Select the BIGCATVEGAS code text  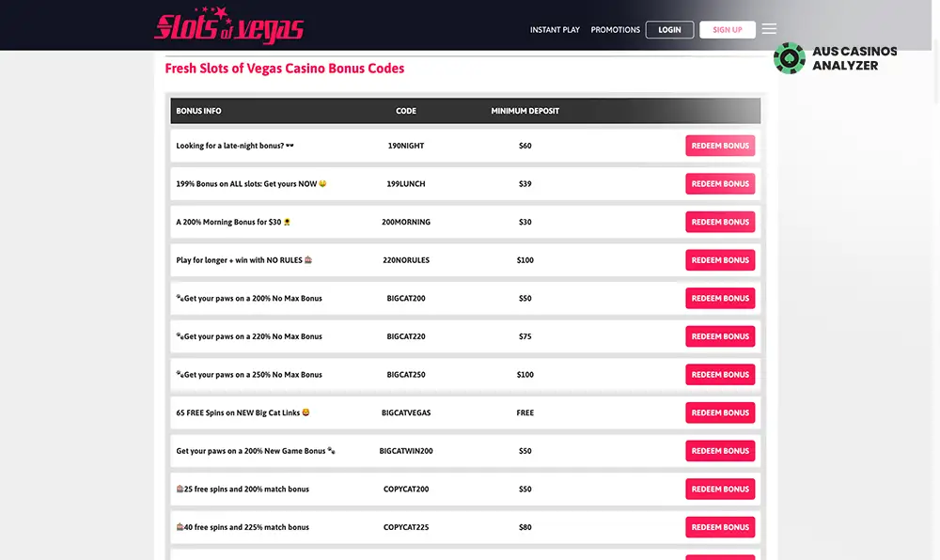(x=406, y=412)
